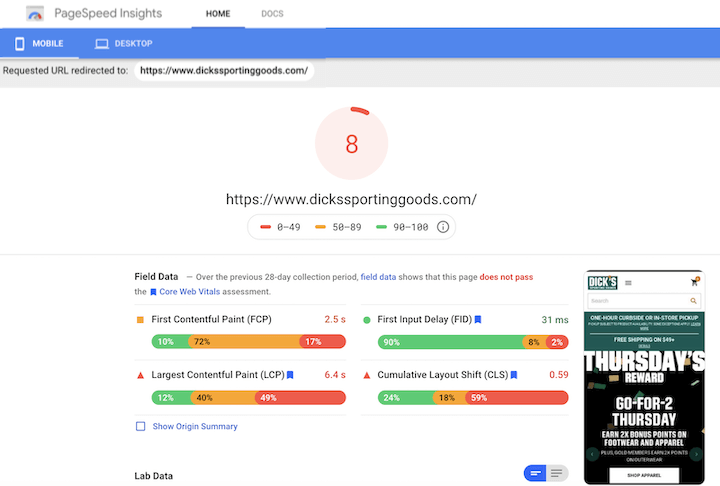The height and width of the screenshot is (486, 720).
Task: Click the large dickssportinggoods.com URL heading
Action: click(x=351, y=199)
